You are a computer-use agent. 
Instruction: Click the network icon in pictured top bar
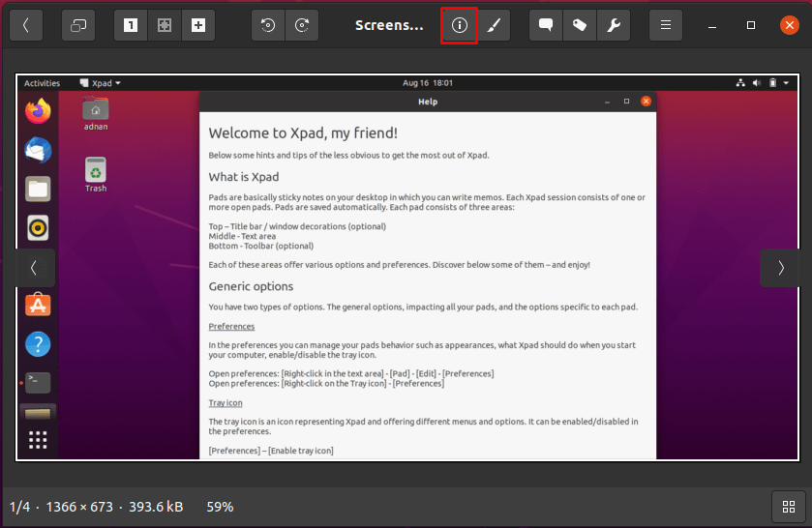[x=740, y=83]
